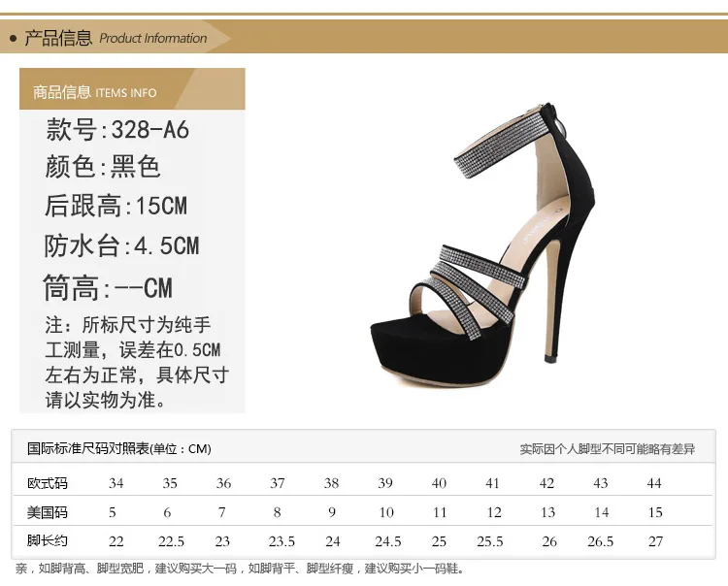Click foot length 25.5 cell
Image resolution: width=728 pixels, height=586 pixels.
pyautogui.click(x=490, y=541)
